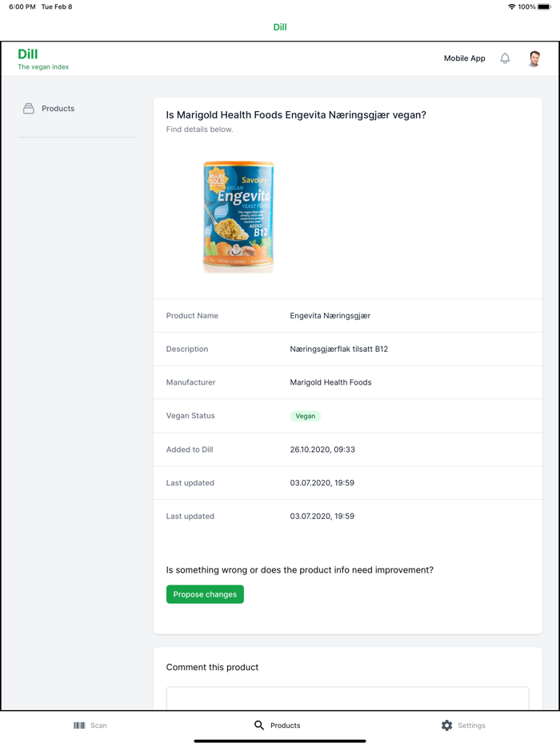Open the user profile avatar

pyautogui.click(x=534, y=58)
